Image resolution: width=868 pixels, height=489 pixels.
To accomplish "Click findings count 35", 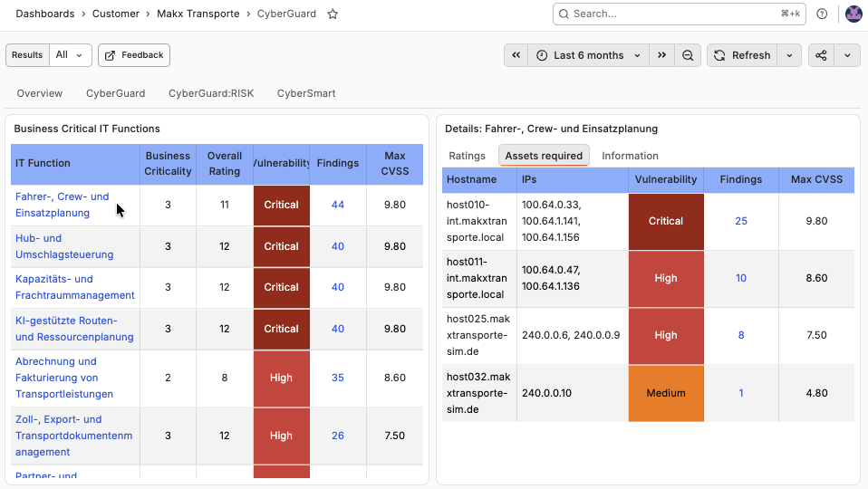I will point(338,378).
